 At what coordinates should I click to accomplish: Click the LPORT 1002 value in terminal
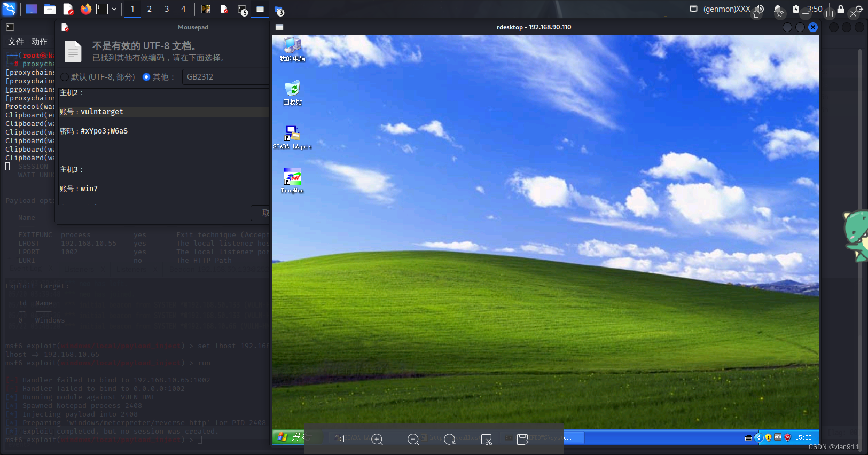point(69,252)
